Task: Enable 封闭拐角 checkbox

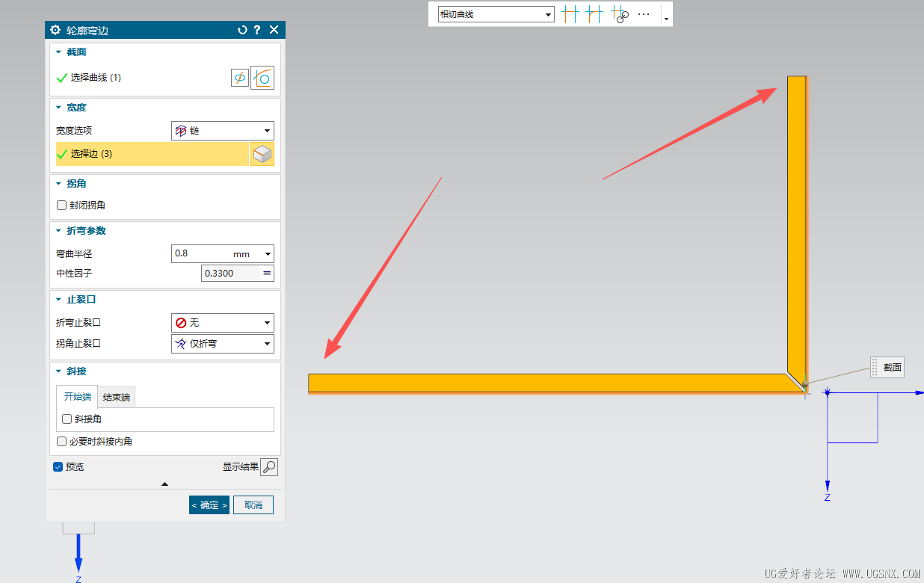Action: (62, 206)
